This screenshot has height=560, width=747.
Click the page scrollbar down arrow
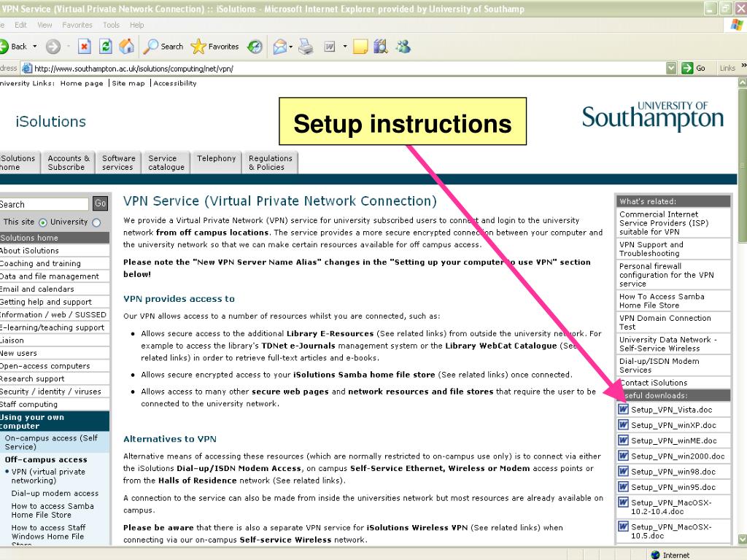pyautogui.click(x=742, y=539)
